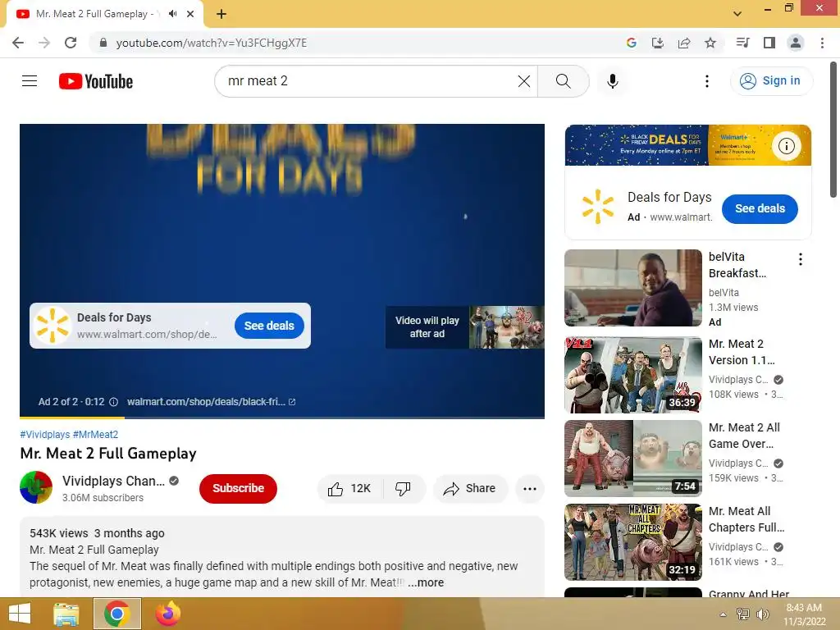Click Granny And Her video title
Viewport: 840px width, 630px height.
[749, 594]
